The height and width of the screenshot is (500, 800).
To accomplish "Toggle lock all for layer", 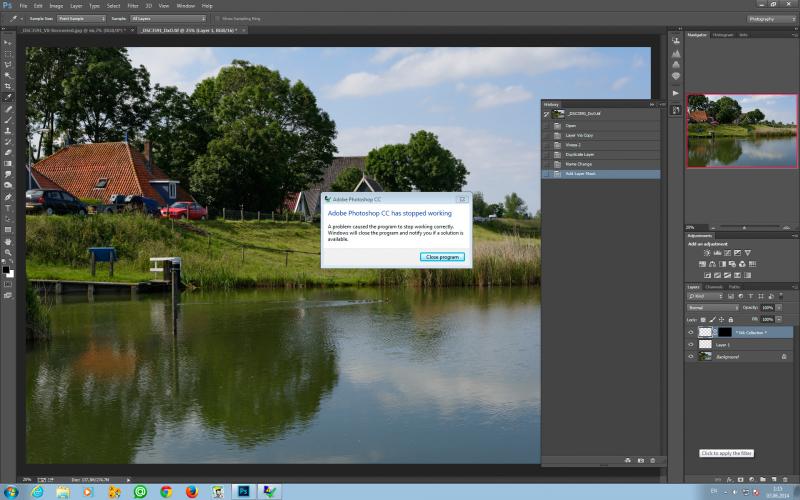I will (731, 319).
